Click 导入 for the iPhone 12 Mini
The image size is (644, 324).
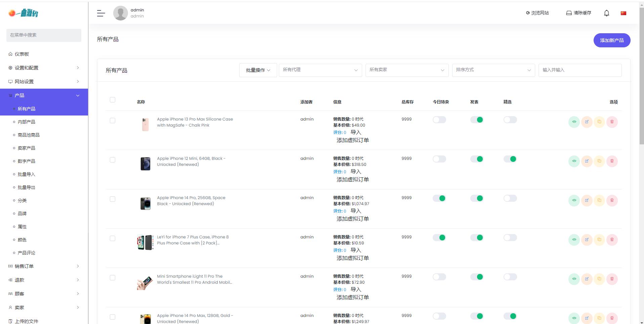point(356,172)
